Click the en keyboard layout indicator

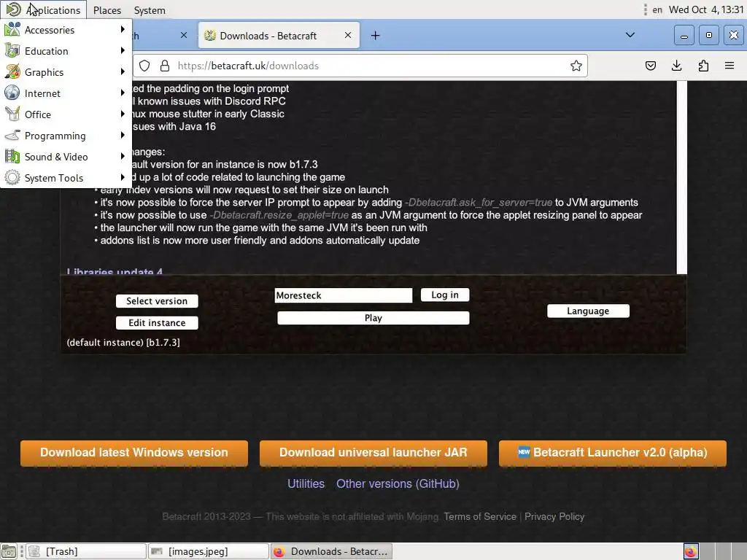[657, 10]
